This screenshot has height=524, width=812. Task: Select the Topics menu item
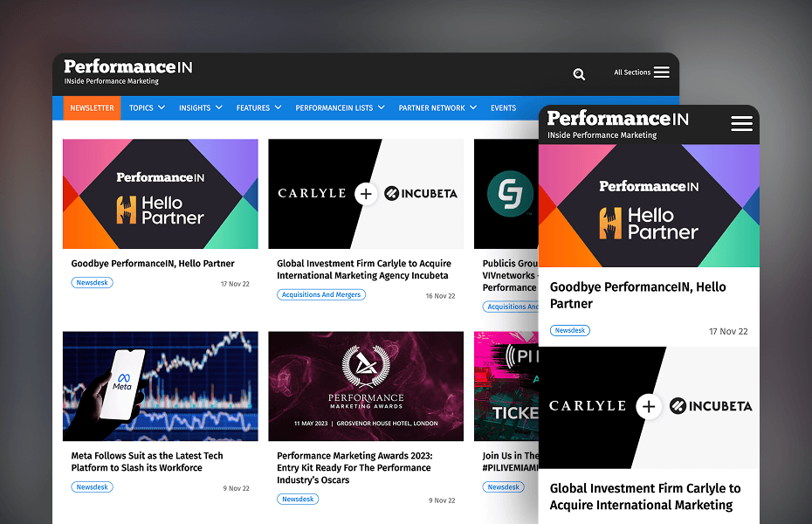tap(141, 107)
